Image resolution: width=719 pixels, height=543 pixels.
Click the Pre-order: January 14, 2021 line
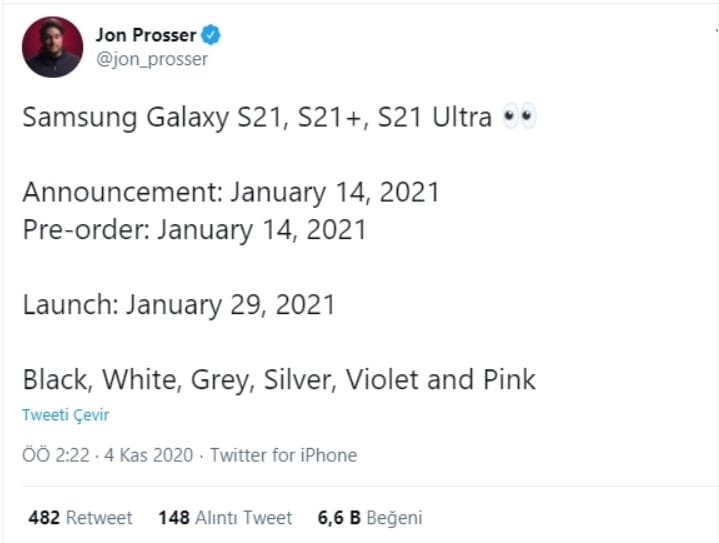(194, 230)
